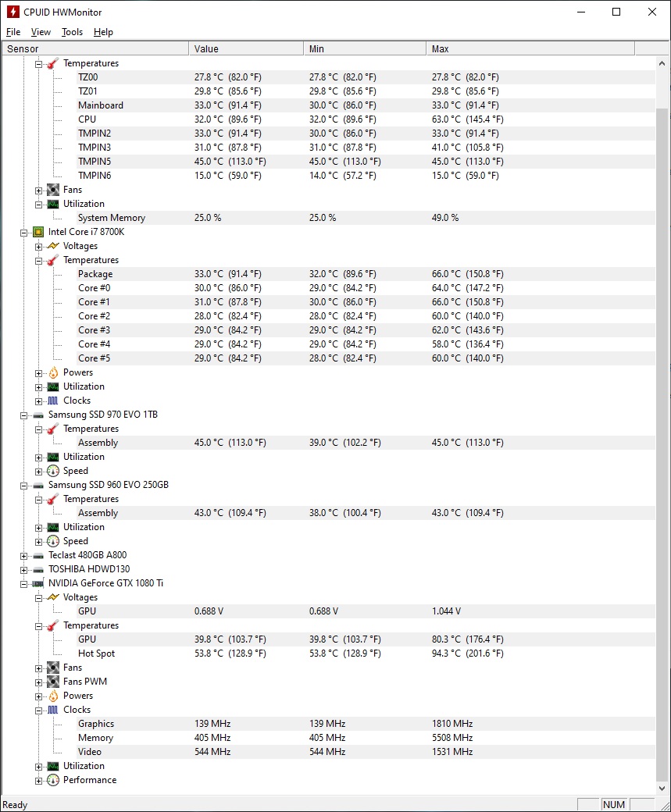Expand the Intel CPU Powers node
The height and width of the screenshot is (812, 671).
[38, 373]
